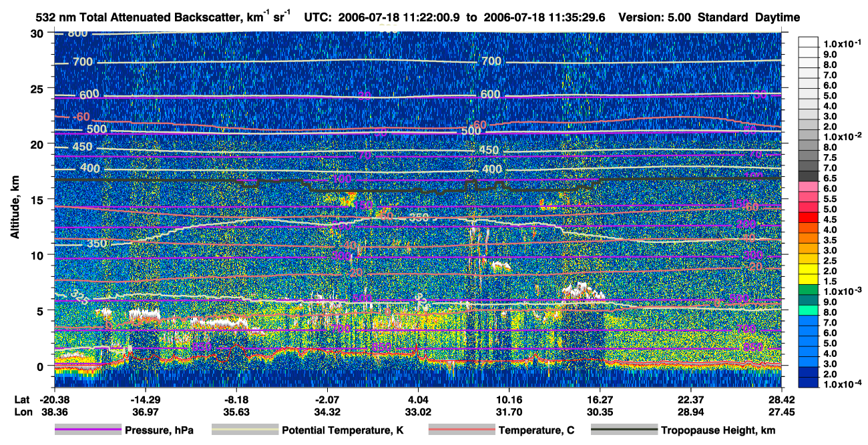Image resolution: width=868 pixels, height=445 pixels.
Task: Click the colorbar label '2.5'
Action: pyautogui.click(x=830, y=261)
